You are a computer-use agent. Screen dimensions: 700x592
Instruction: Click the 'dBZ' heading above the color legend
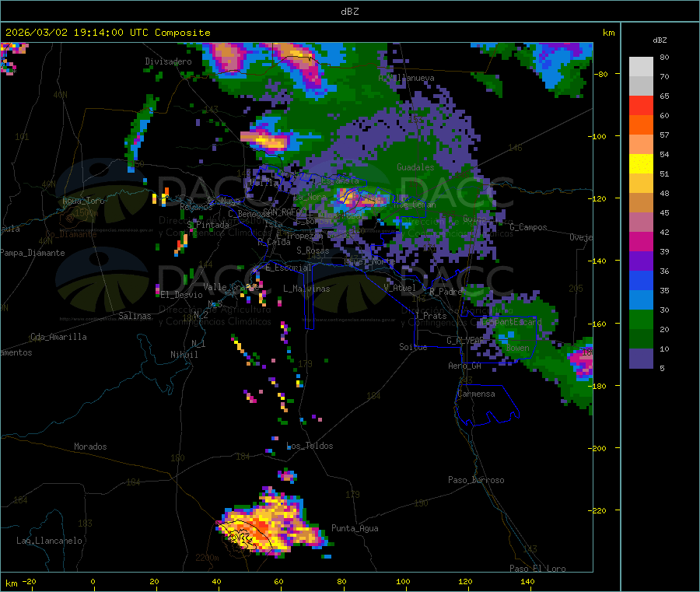(660, 40)
